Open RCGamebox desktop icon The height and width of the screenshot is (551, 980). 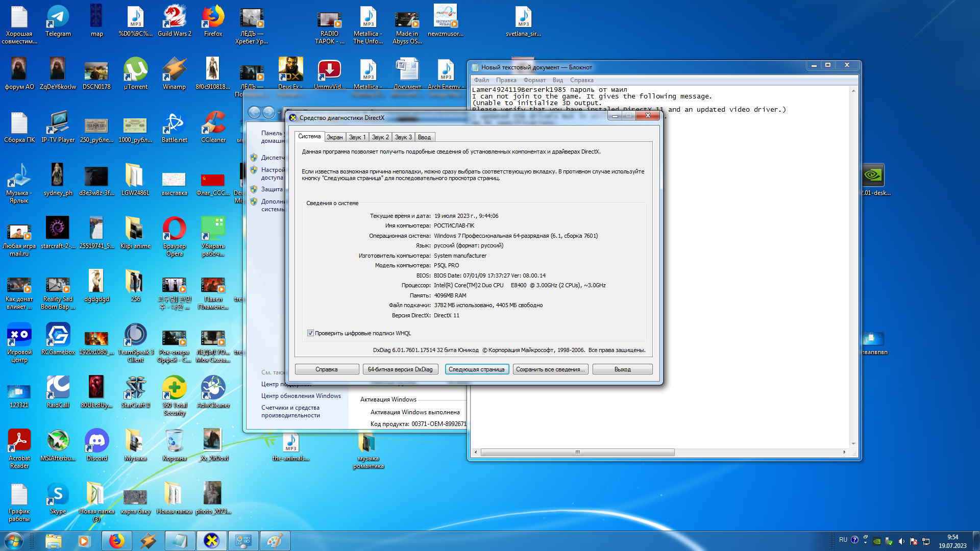click(58, 339)
